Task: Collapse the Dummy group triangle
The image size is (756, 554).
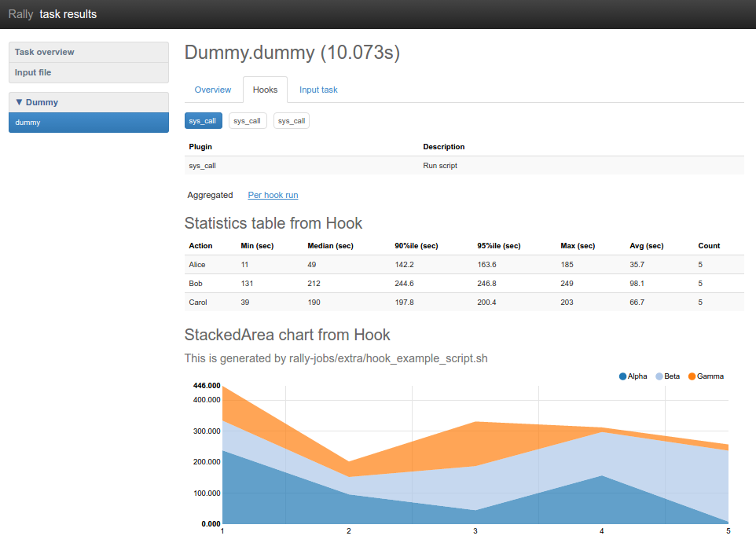Action: click(x=20, y=102)
